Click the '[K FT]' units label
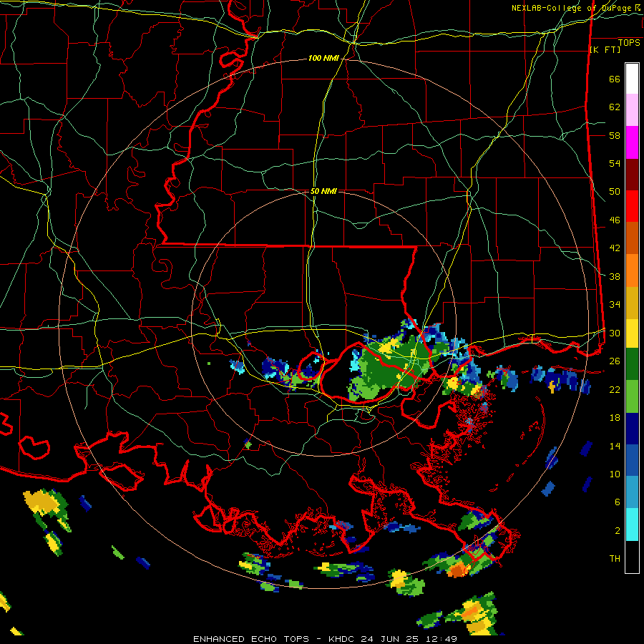Image resolution: width=644 pixels, height=644 pixels. [605, 49]
